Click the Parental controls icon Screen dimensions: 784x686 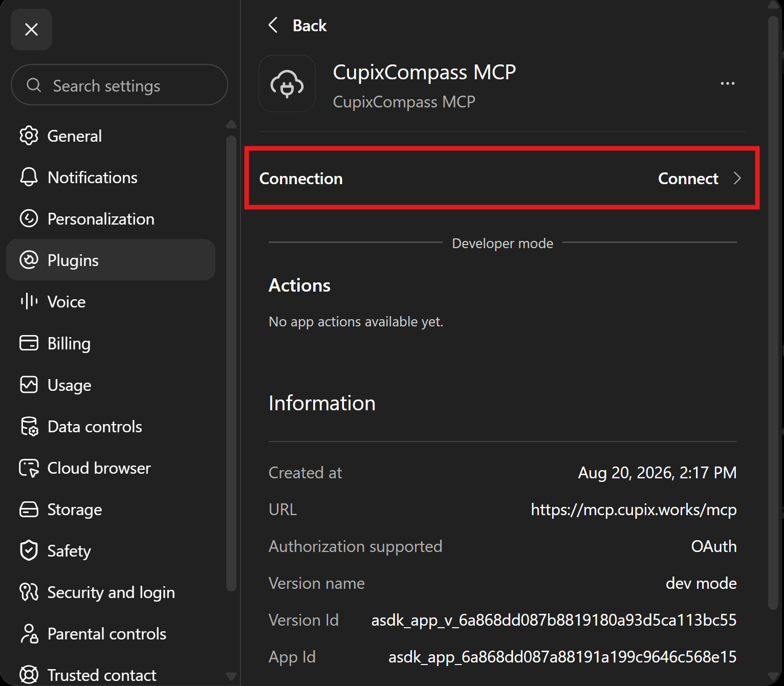(29, 633)
